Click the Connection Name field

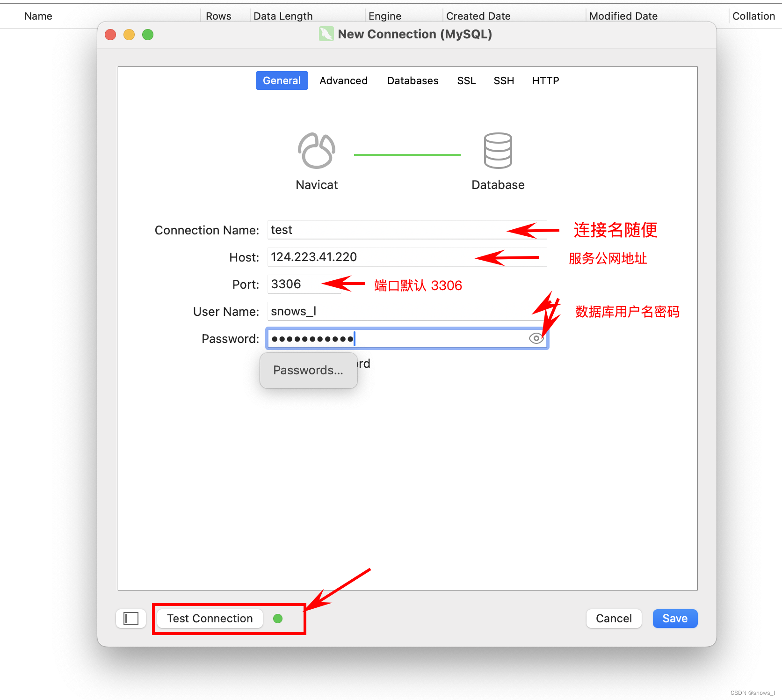(407, 230)
